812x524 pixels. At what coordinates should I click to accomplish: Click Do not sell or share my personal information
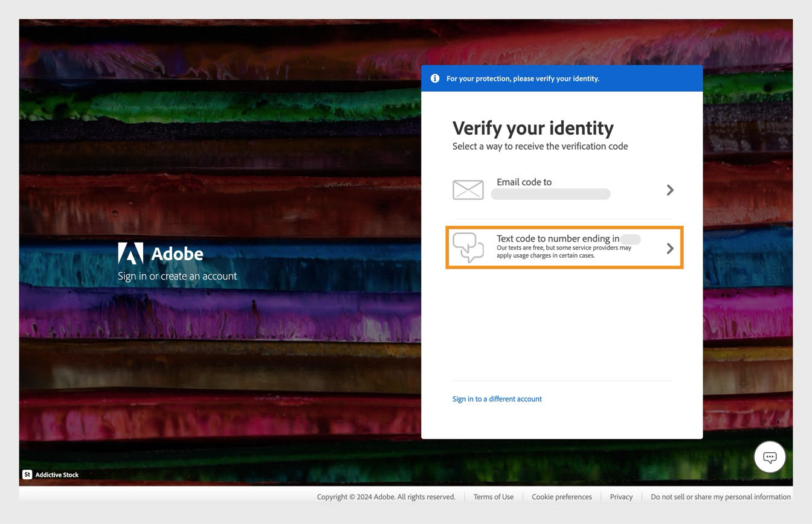pos(720,496)
